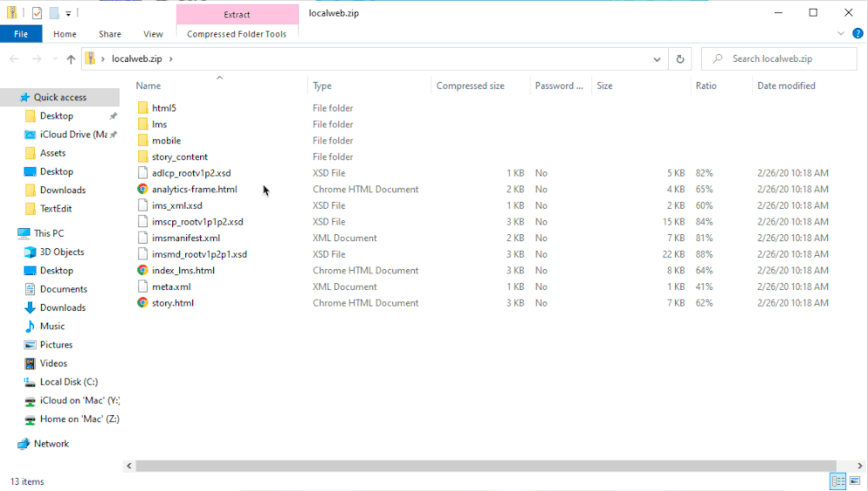Select the Extract contextual tab header
Screen dimensions: 868x491
tap(237, 15)
